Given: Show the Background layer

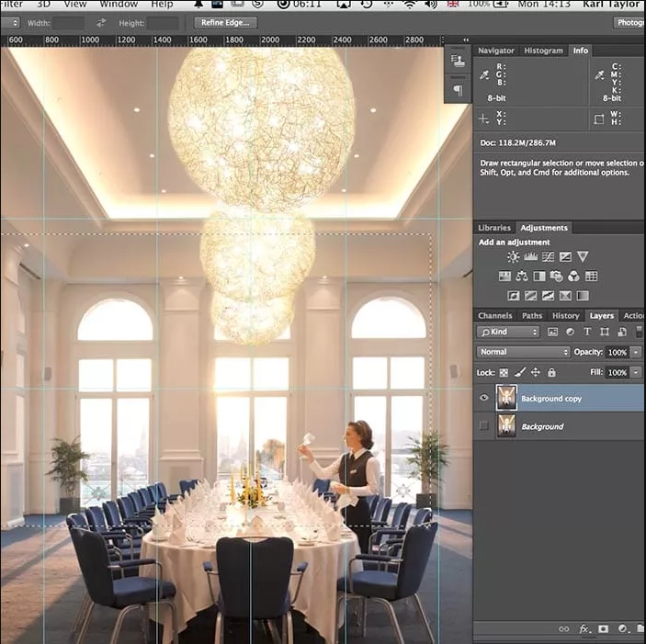Looking at the screenshot, I should coord(484,425).
